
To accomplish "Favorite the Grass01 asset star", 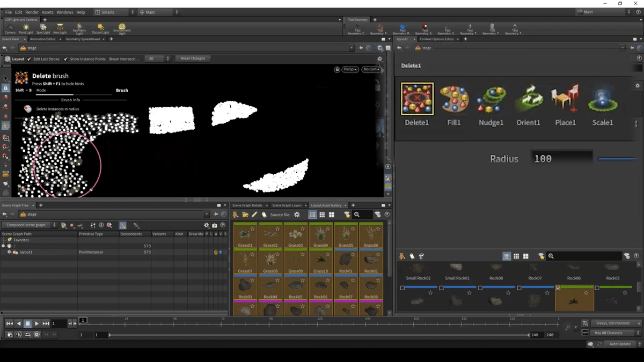I will 252,228.
